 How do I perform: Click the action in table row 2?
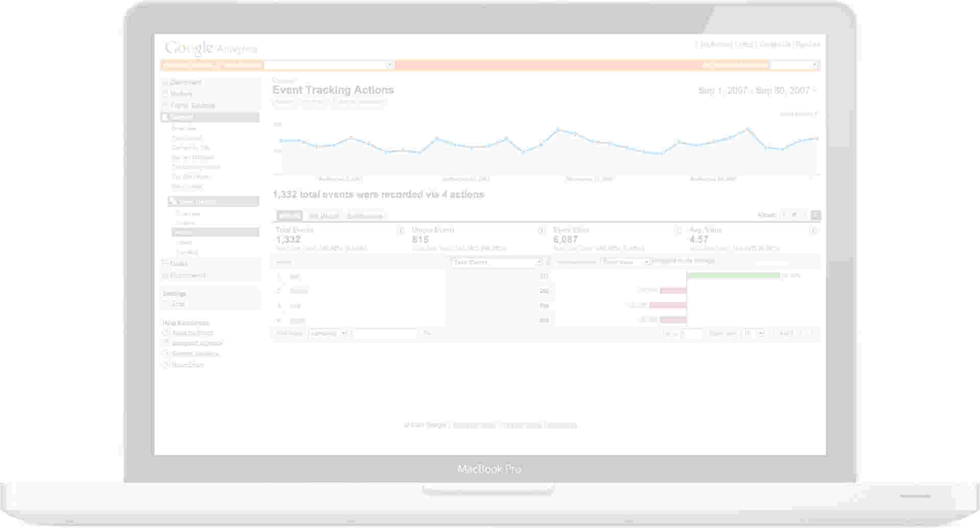pos(299,291)
